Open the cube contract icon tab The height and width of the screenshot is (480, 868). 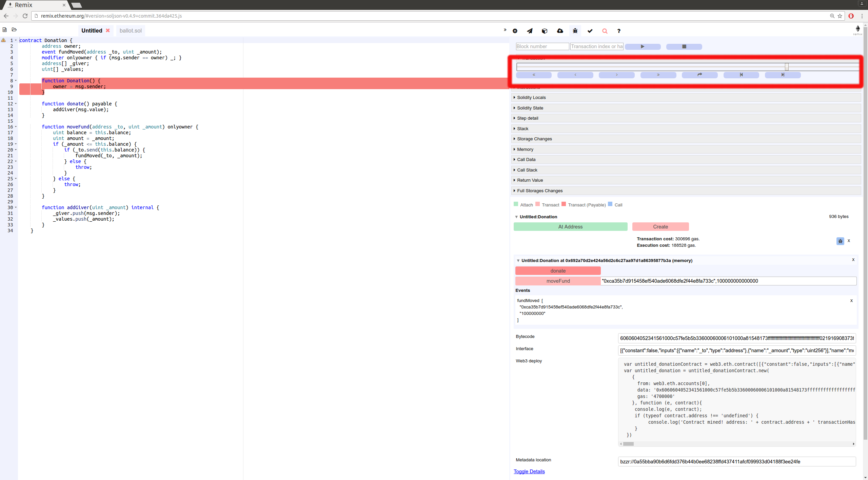click(545, 31)
